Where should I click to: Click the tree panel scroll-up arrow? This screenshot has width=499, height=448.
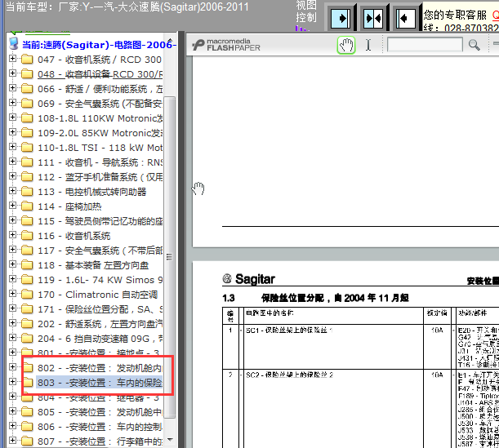coord(170,40)
